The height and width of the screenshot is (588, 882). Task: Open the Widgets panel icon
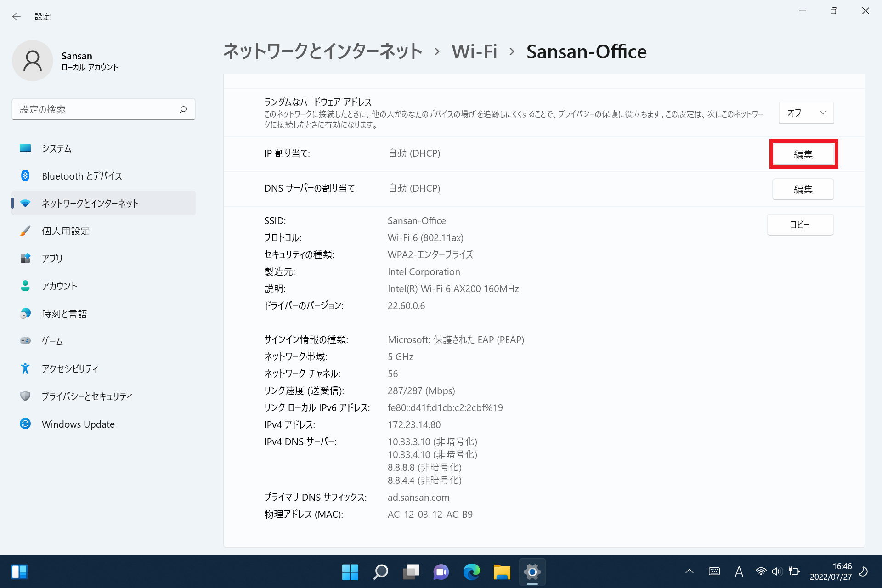coord(19,572)
